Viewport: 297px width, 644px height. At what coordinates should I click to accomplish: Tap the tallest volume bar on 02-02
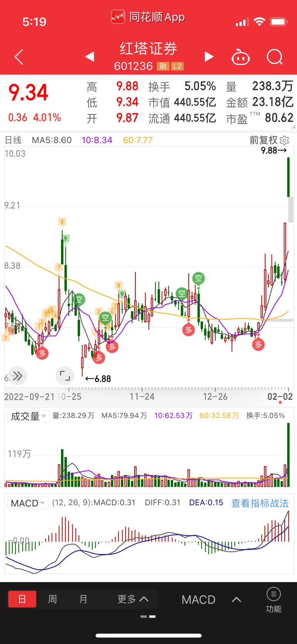288,455
